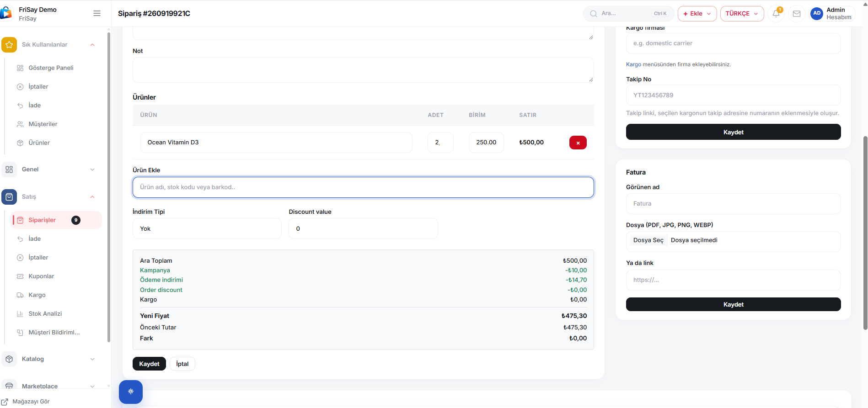Screen dimensions: 868x408
Task: Click the Mağazayı Gör external link icon
Action: coord(5,402)
